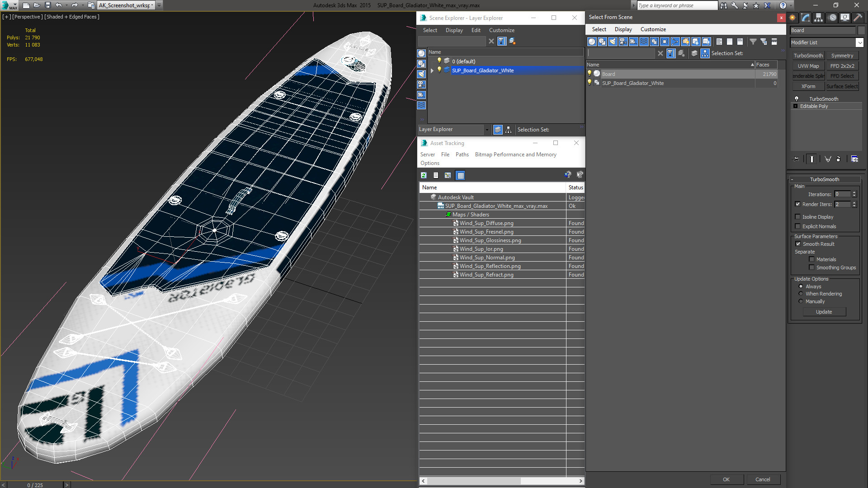
Task: Select the When Rendering update option
Action: coord(801,294)
